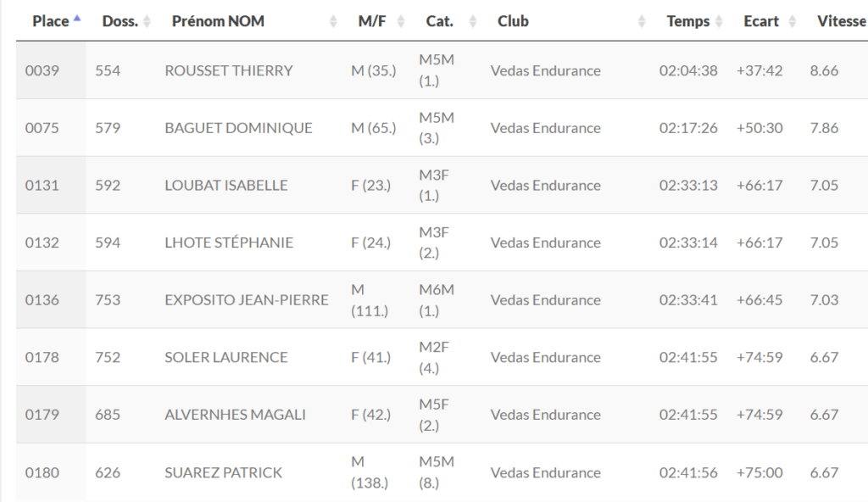Click the sort arrows icon beside Ecart
The height and width of the screenshot is (502, 868).
point(792,21)
